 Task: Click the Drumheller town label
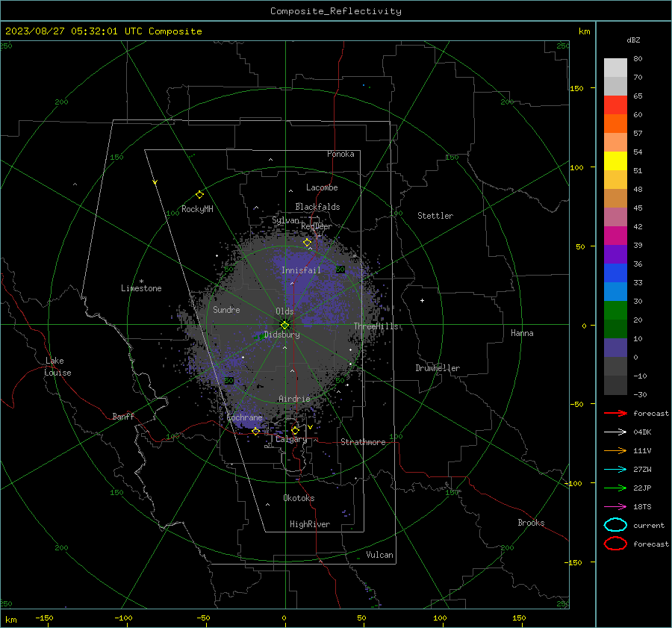click(x=438, y=368)
